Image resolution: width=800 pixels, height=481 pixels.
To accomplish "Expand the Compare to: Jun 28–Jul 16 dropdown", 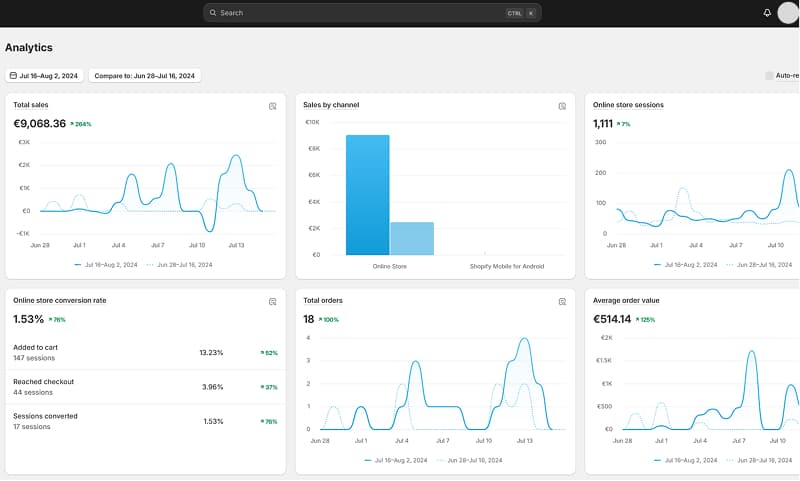I will click(x=145, y=76).
